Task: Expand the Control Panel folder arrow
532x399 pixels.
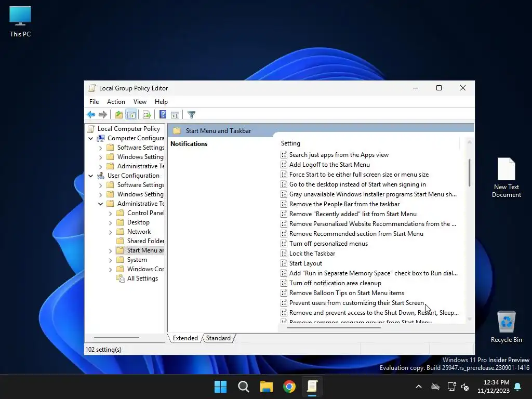Action: tap(110, 214)
